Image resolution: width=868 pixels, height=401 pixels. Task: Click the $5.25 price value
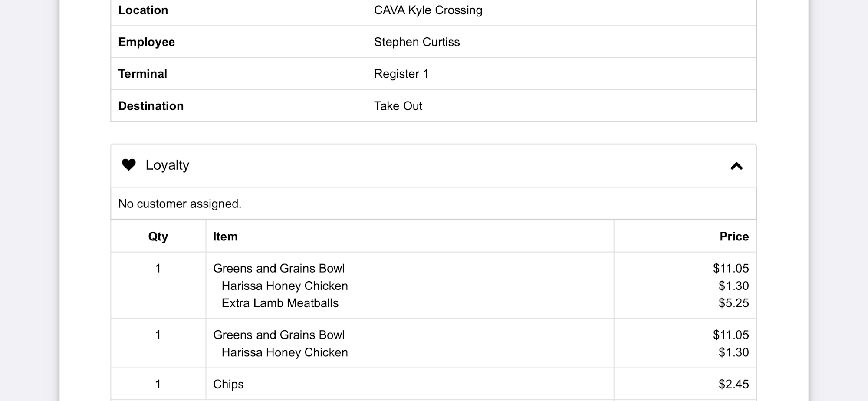733,303
